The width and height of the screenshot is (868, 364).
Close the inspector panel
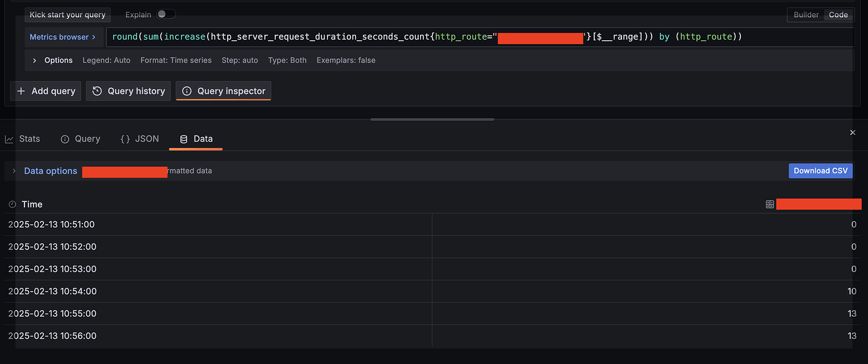pyautogui.click(x=852, y=132)
